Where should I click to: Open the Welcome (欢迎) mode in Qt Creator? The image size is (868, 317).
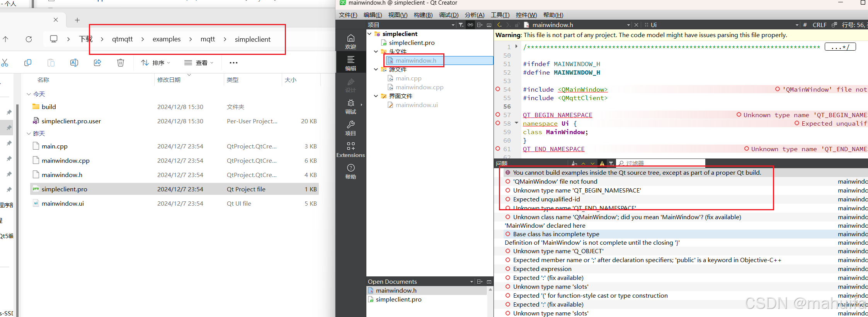pos(351,41)
